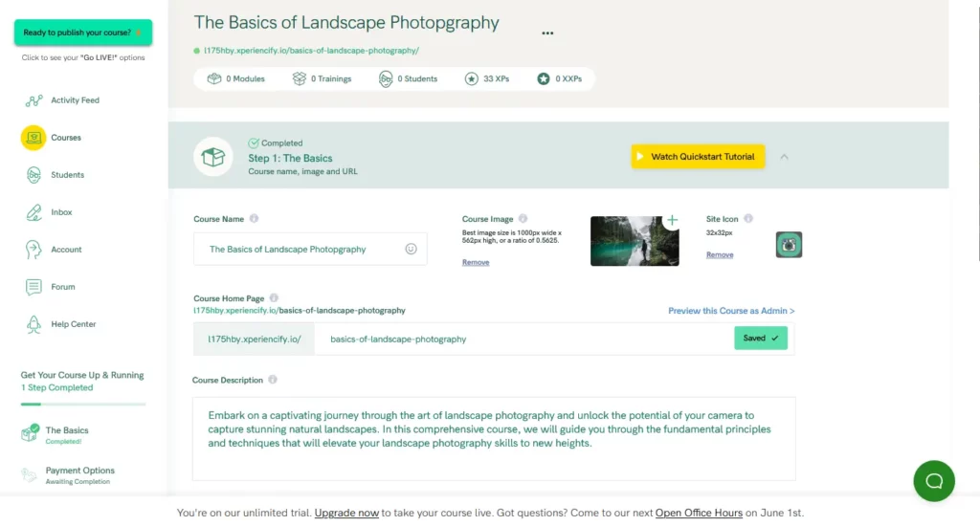Click the Forum sidebar icon
Screen dimensions: 980x526
point(33,287)
